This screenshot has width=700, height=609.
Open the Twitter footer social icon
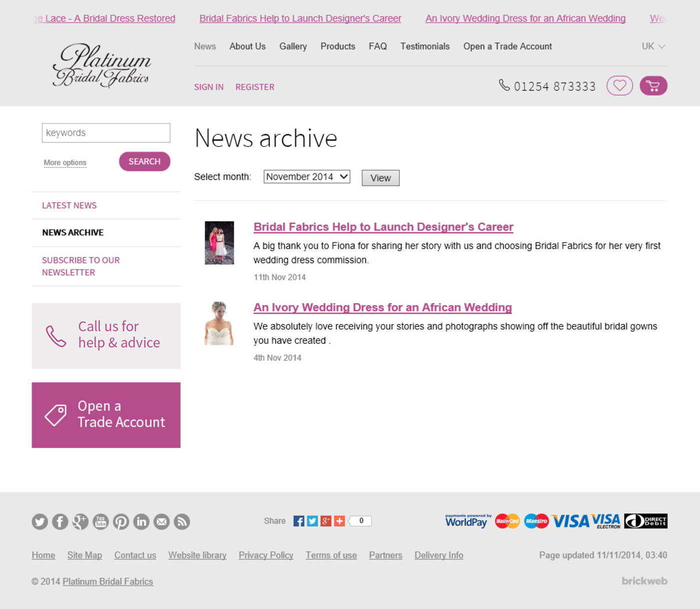pos(40,521)
